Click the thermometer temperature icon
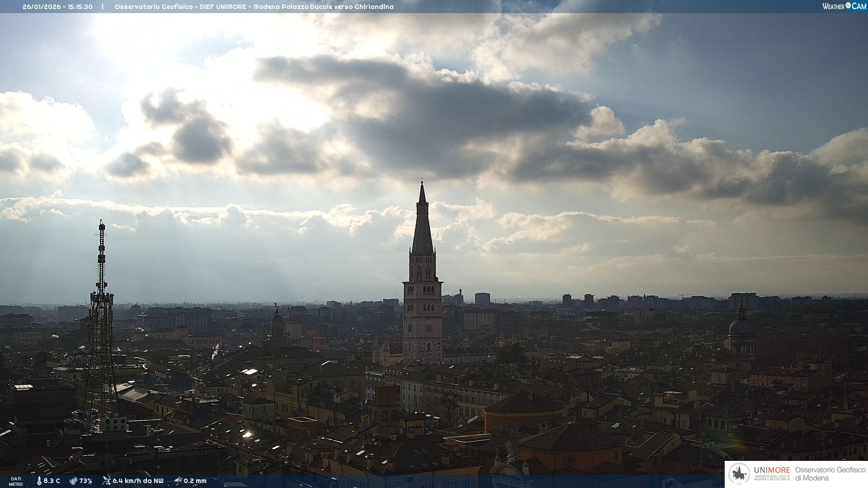The image size is (868, 488). point(39,481)
